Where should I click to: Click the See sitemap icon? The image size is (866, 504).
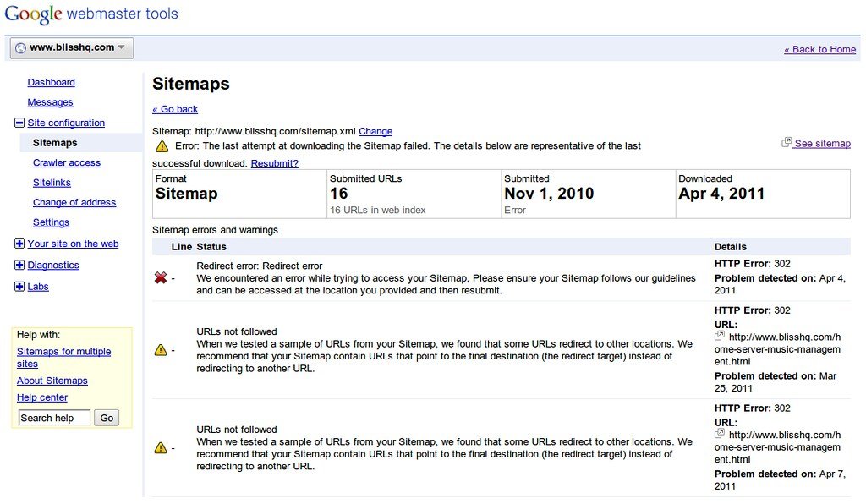(788, 143)
